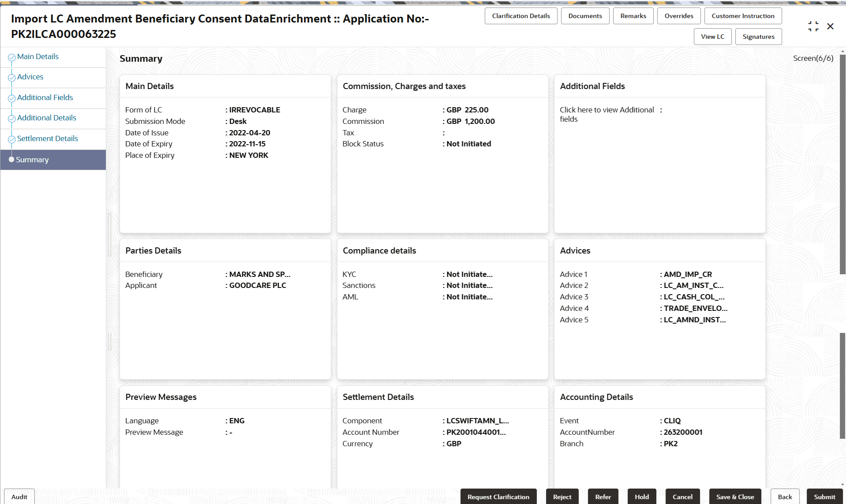The image size is (846, 504).
Task: Open the Main Details step
Action: (x=38, y=56)
